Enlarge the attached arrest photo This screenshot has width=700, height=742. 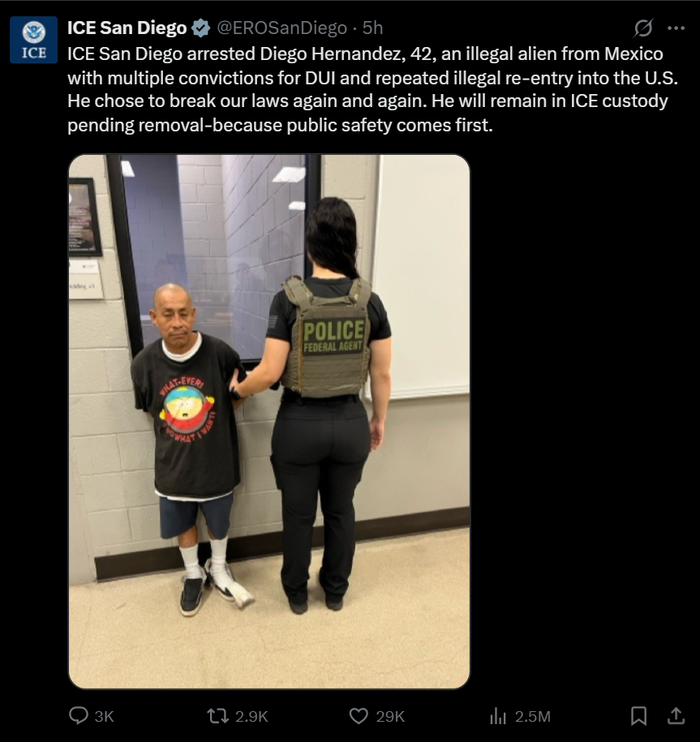269,421
